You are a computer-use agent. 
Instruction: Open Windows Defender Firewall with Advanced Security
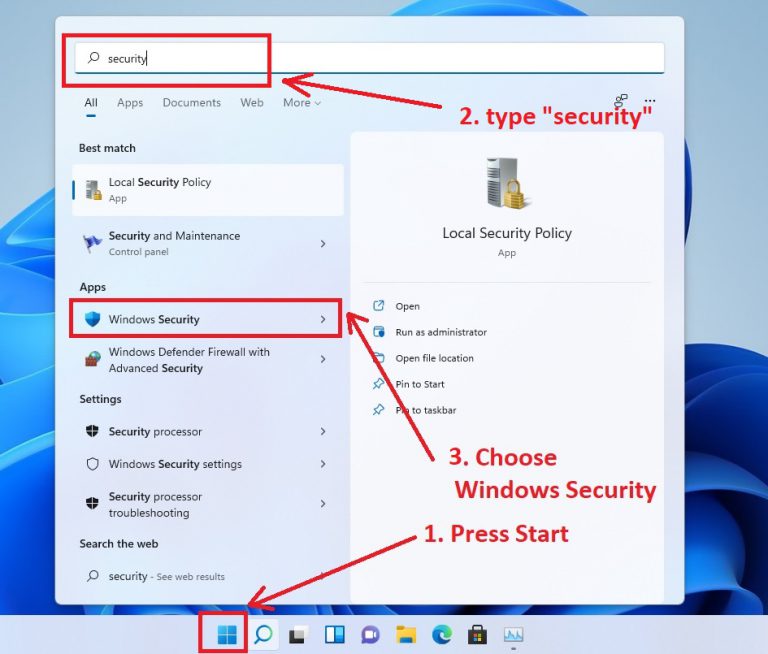point(189,360)
